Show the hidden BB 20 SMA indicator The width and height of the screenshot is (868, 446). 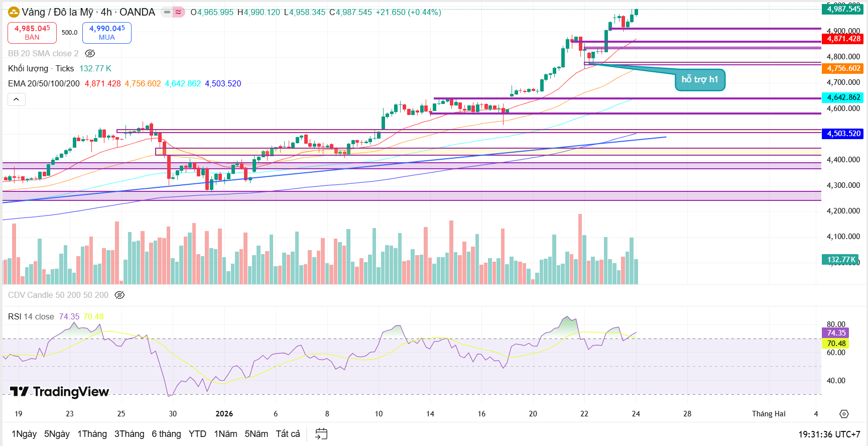point(90,53)
